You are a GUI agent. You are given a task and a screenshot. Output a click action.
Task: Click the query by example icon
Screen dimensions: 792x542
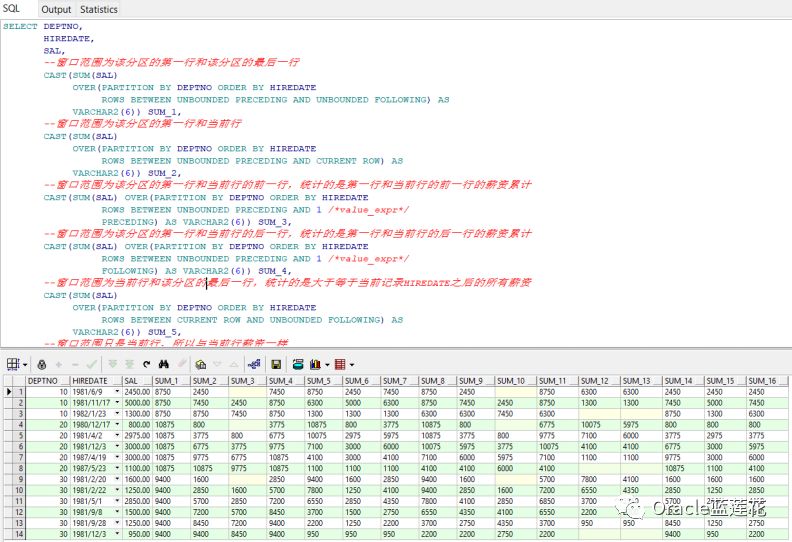(201, 364)
